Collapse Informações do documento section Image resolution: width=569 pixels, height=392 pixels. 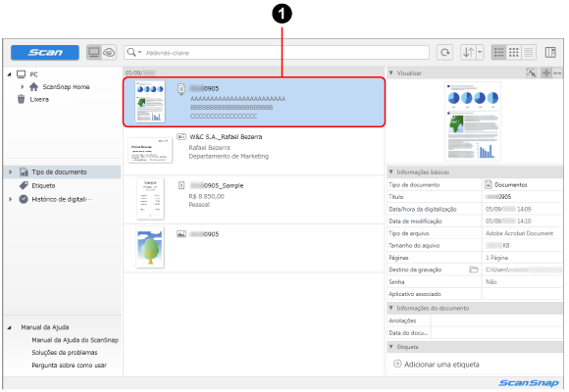pyautogui.click(x=390, y=308)
